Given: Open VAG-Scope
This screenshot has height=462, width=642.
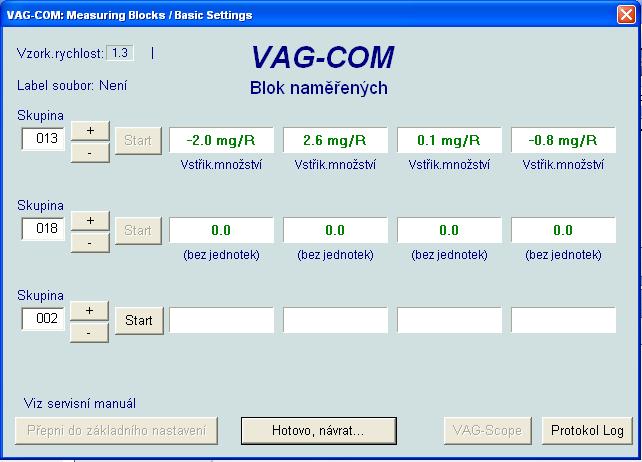Looking at the screenshot, I should coord(488,430).
